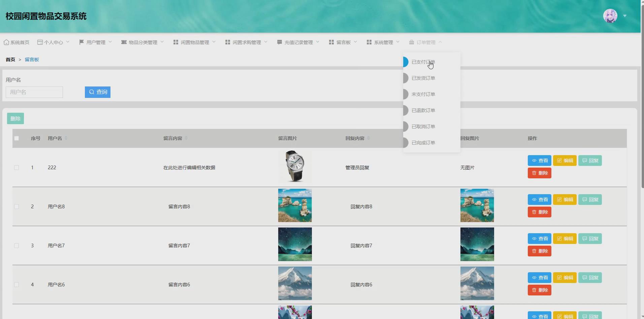Tick the checkbox for row 用户名8
This screenshot has height=319, width=644.
click(x=17, y=207)
